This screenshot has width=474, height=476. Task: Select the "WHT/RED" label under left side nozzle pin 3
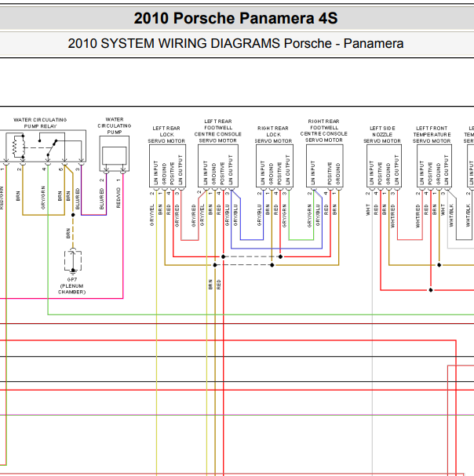(393, 216)
